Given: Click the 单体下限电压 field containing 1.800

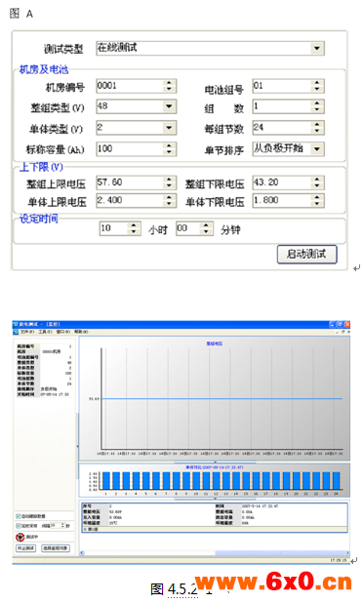Looking at the screenshot, I should [x=289, y=201].
